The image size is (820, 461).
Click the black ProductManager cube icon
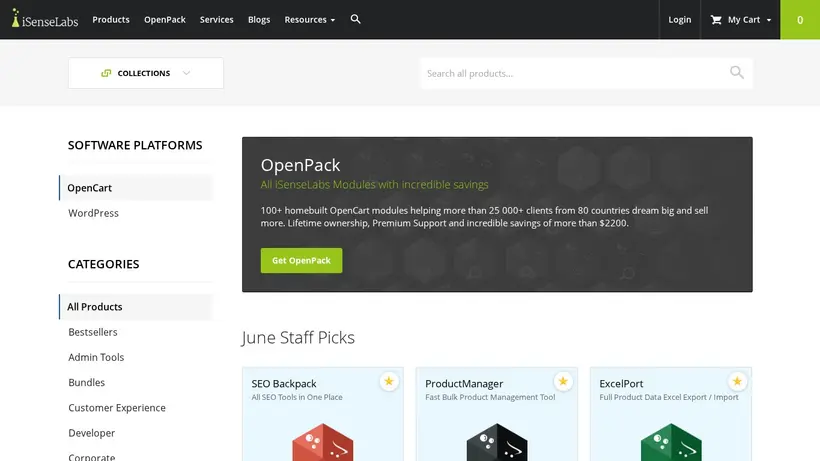click(x=497, y=442)
